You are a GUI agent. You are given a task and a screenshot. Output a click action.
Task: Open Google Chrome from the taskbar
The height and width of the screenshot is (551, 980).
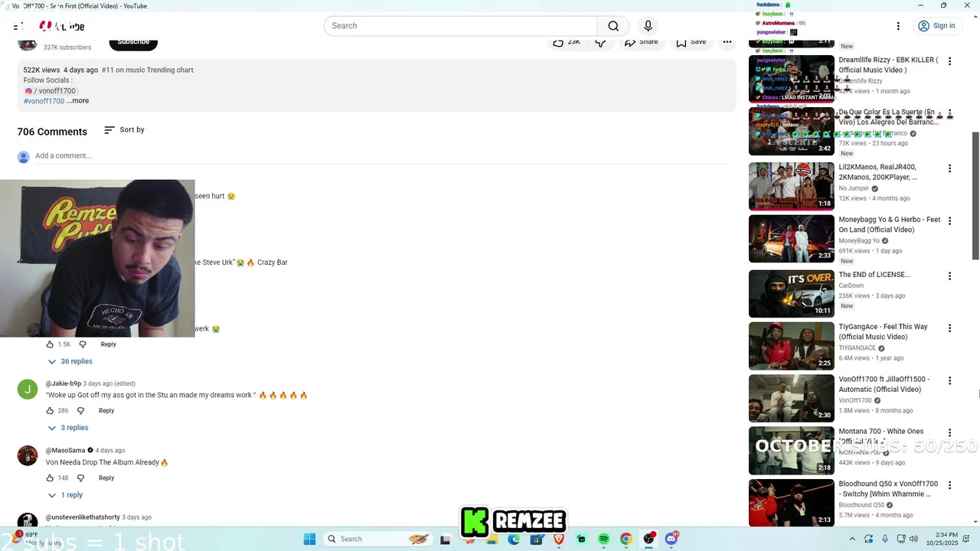(x=626, y=540)
